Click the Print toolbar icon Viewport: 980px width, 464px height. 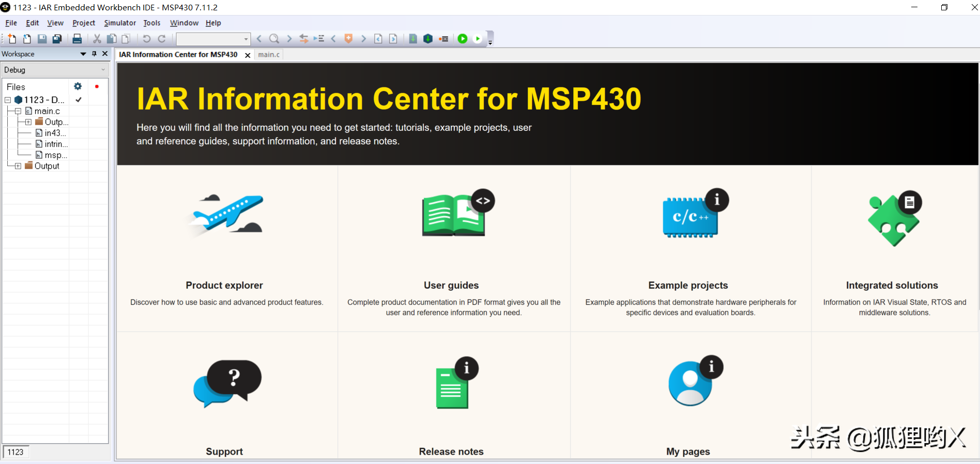coord(77,39)
